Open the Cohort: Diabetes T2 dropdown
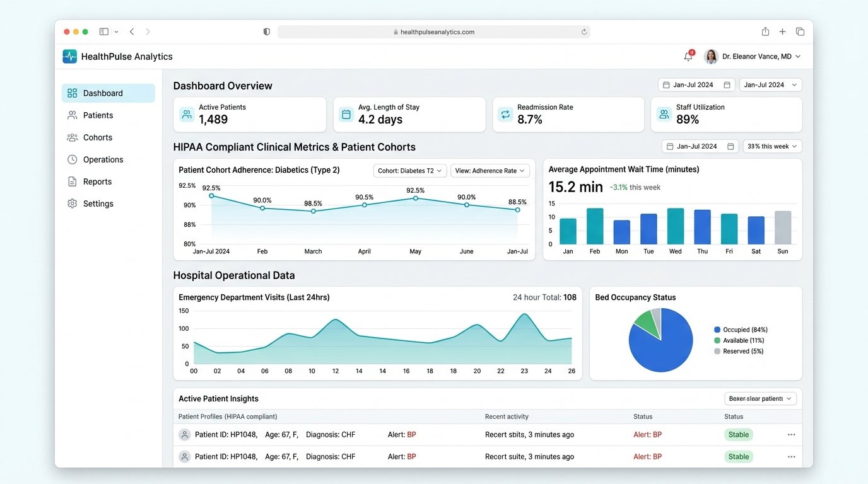The height and width of the screenshot is (484, 868). [x=410, y=171]
